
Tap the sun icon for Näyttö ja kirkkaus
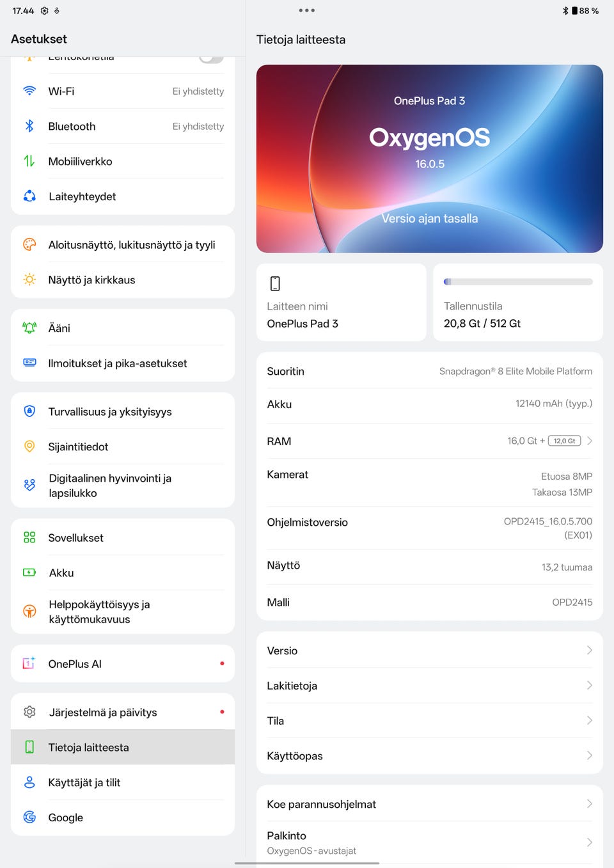click(29, 280)
